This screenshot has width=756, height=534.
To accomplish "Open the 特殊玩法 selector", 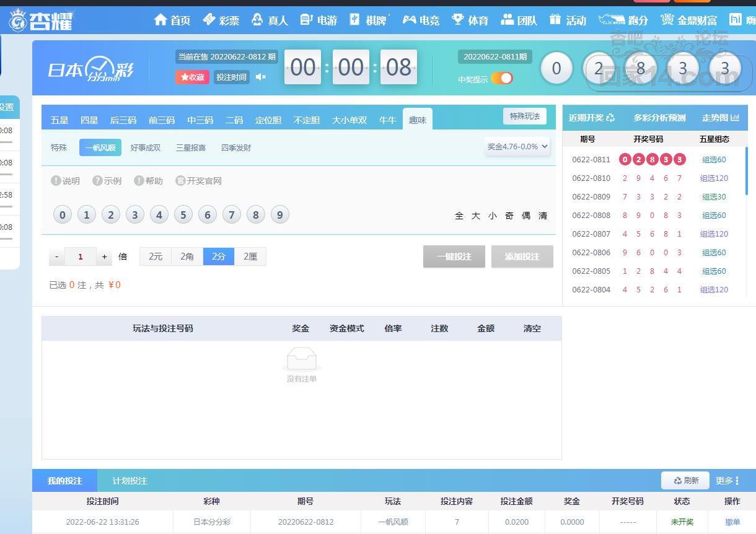I will click(x=524, y=116).
